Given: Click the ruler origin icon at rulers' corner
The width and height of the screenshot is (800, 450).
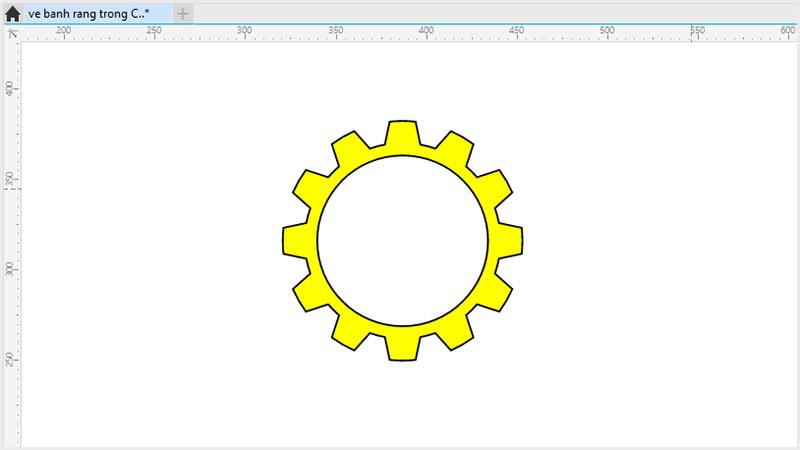Looking at the screenshot, I should (12, 33).
